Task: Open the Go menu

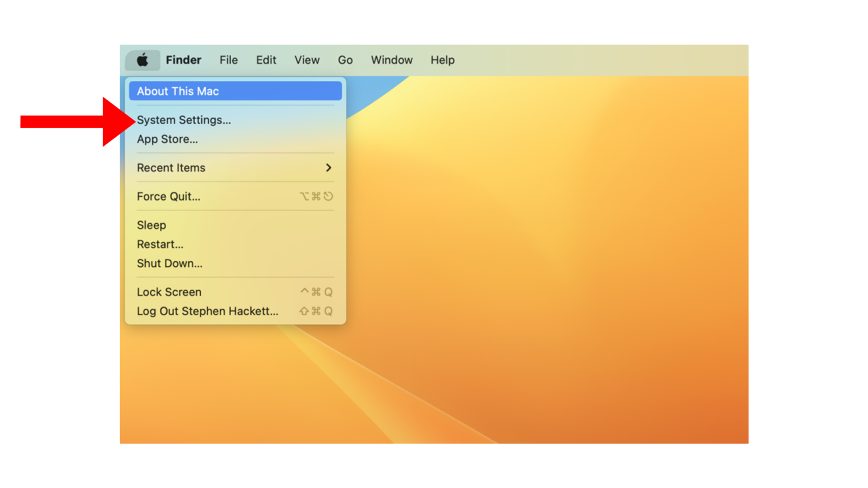Action: [x=345, y=60]
